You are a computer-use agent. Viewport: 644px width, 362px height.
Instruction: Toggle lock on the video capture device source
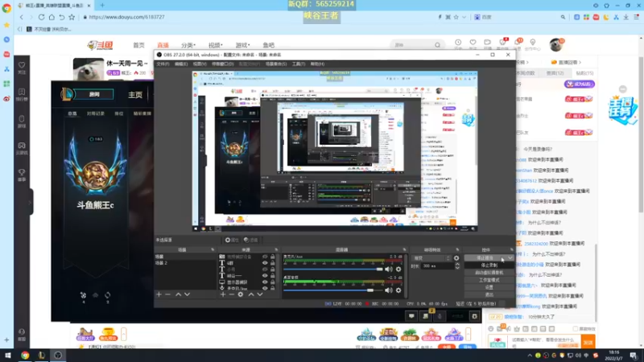coord(272,257)
